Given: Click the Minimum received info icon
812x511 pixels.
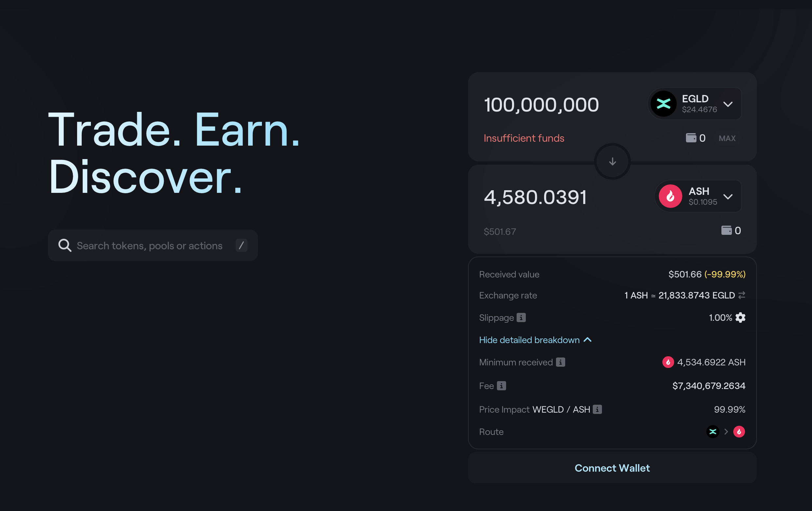Looking at the screenshot, I should point(561,362).
